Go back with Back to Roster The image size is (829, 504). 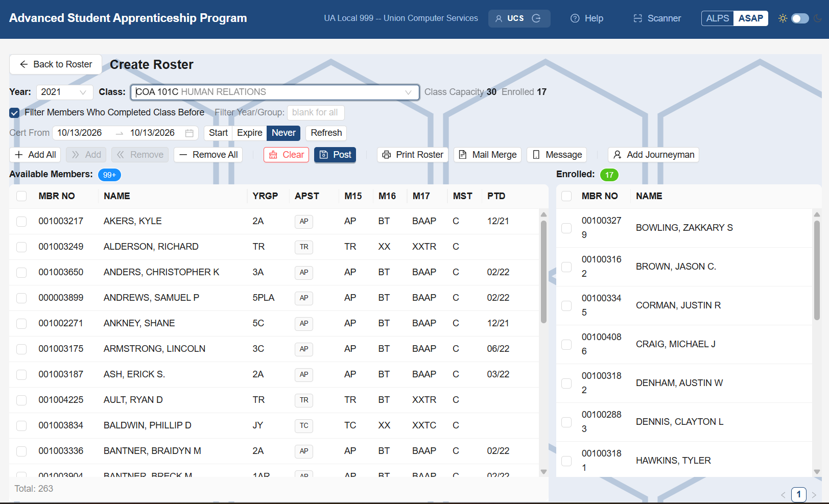(x=56, y=64)
